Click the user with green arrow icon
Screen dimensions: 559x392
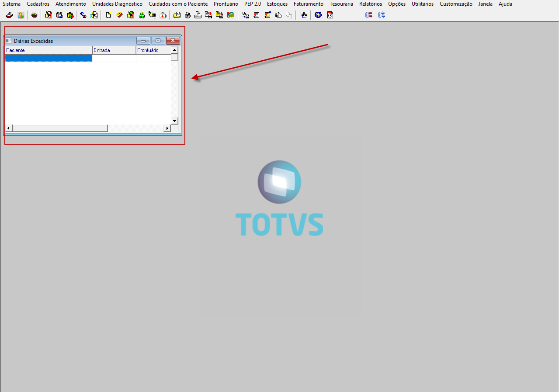[x=21, y=15]
